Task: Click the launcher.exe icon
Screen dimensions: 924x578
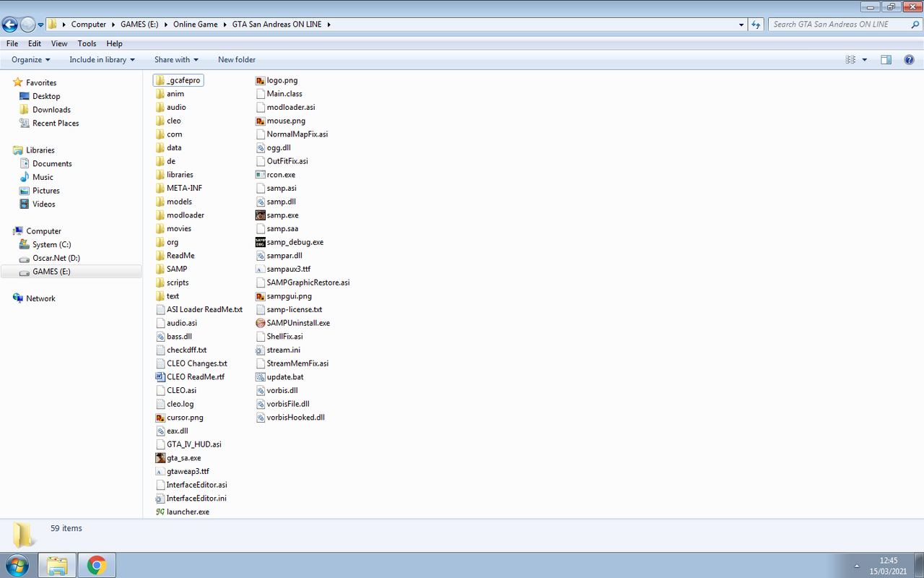Action: tap(160, 512)
